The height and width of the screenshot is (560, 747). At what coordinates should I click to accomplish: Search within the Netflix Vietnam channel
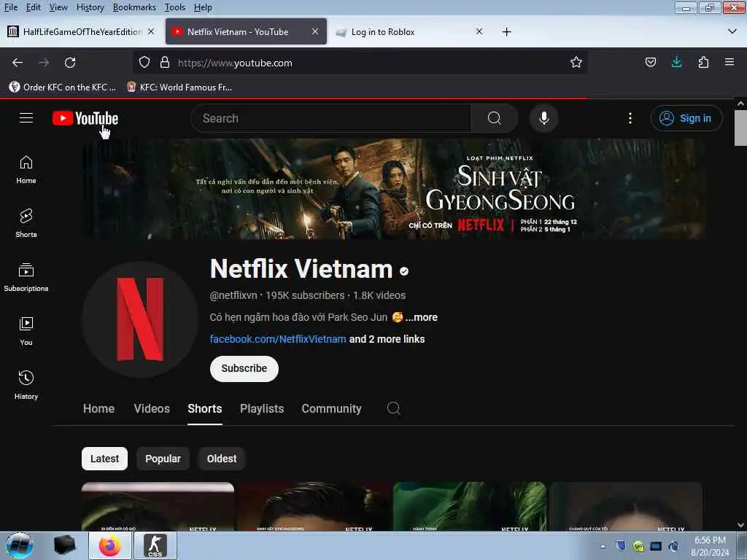(x=393, y=408)
